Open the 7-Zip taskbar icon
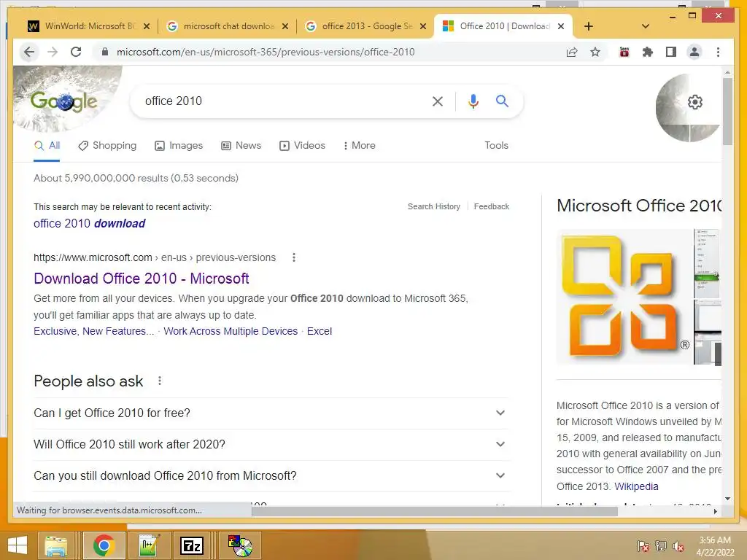The width and height of the screenshot is (747, 560). [192, 545]
